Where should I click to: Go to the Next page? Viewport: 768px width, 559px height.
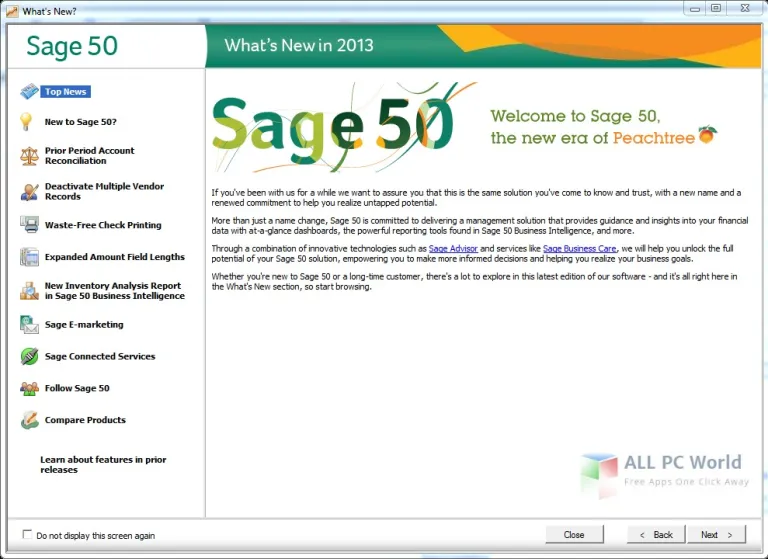(x=716, y=535)
